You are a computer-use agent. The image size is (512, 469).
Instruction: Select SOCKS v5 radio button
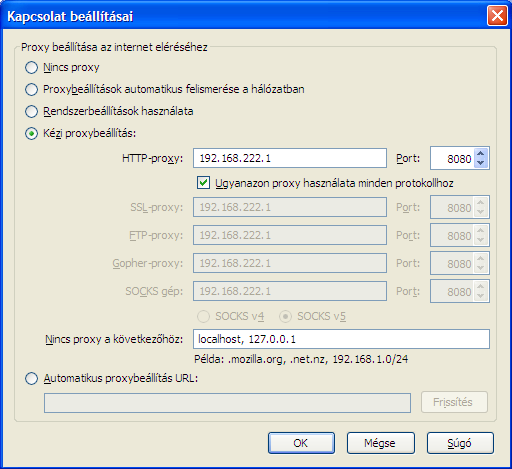[286, 316]
